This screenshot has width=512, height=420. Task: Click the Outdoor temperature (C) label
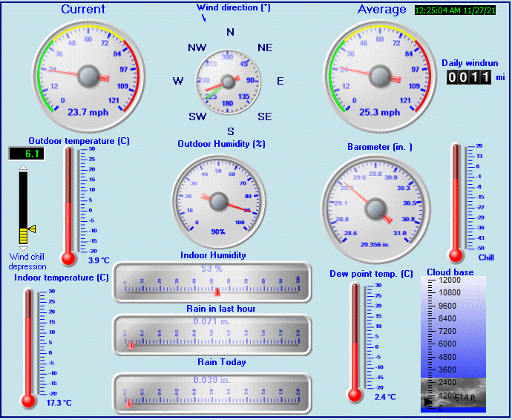click(79, 141)
